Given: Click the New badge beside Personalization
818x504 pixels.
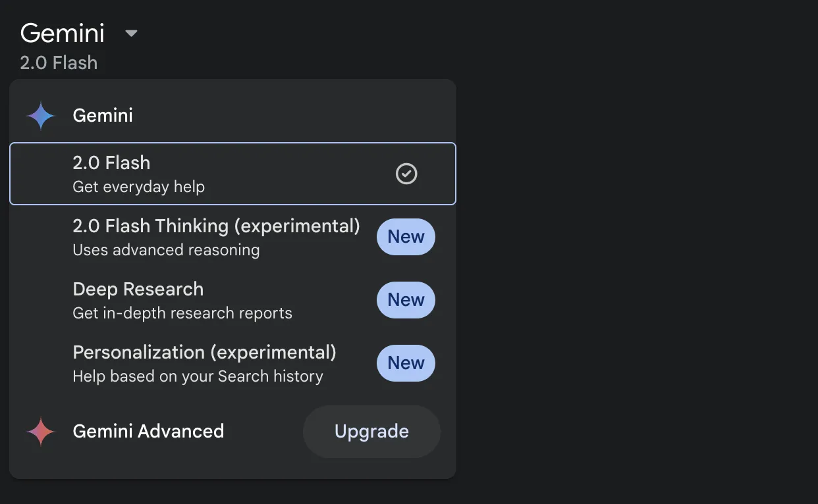Looking at the screenshot, I should pos(406,363).
